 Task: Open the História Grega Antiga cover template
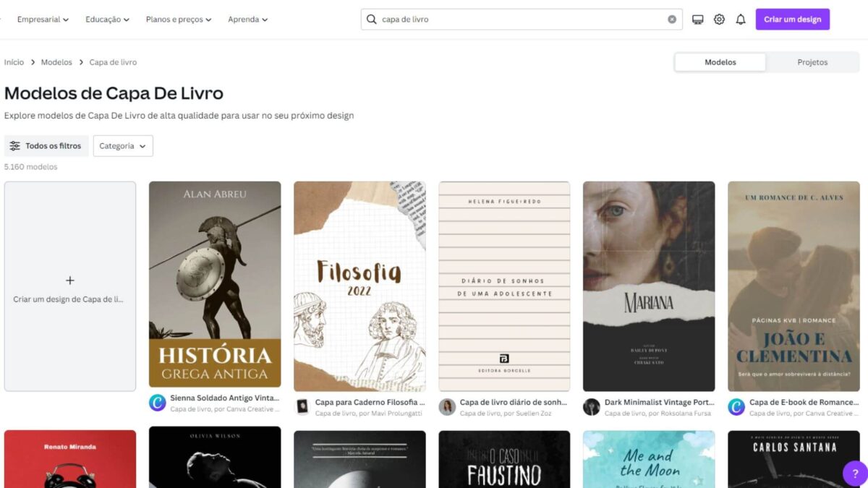click(215, 285)
